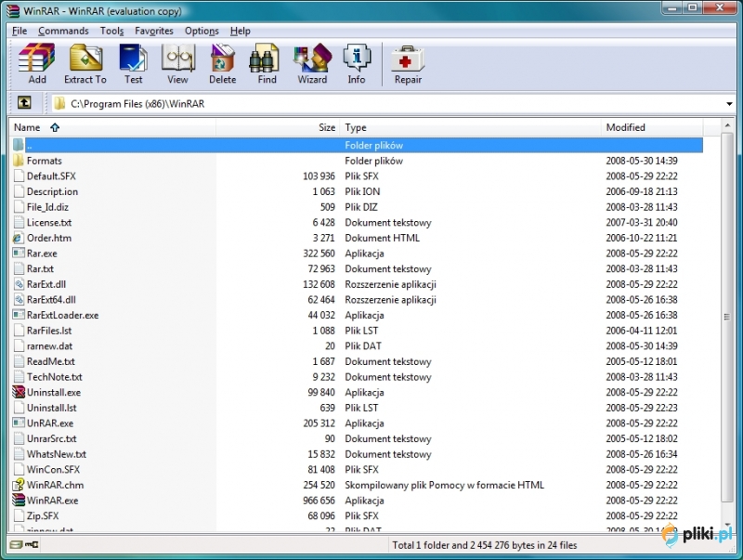Click the vertical scrollbar thumb
The image size is (743, 560).
(727, 317)
